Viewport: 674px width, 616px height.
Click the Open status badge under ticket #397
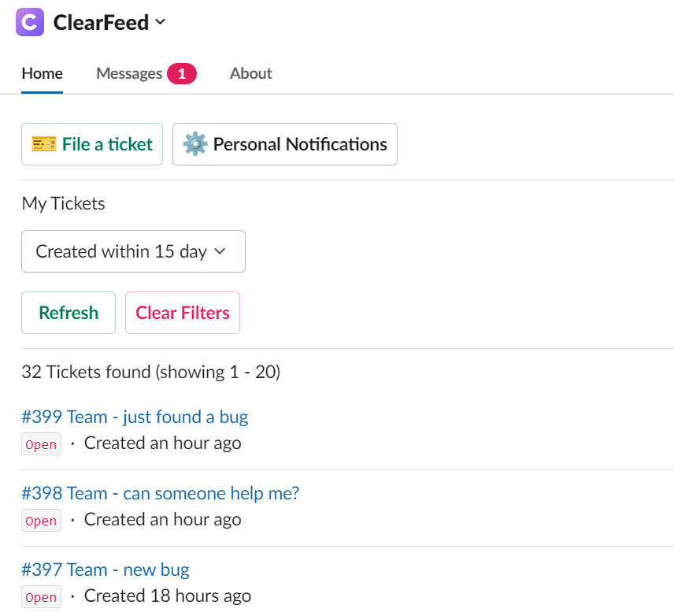coord(41,597)
